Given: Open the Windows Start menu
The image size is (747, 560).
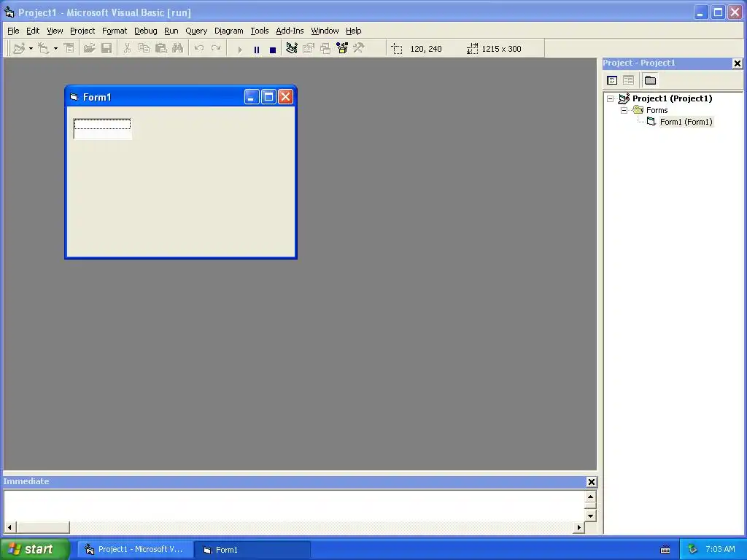Looking at the screenshot, I should coord(35,549).
